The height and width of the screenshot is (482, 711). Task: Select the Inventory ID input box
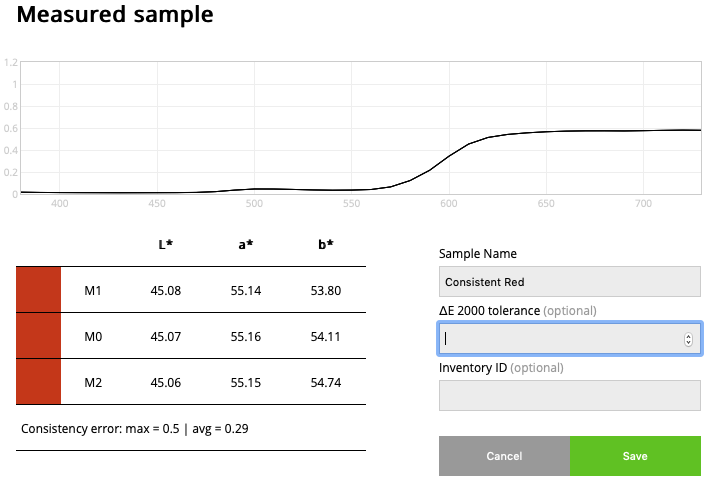570,396
